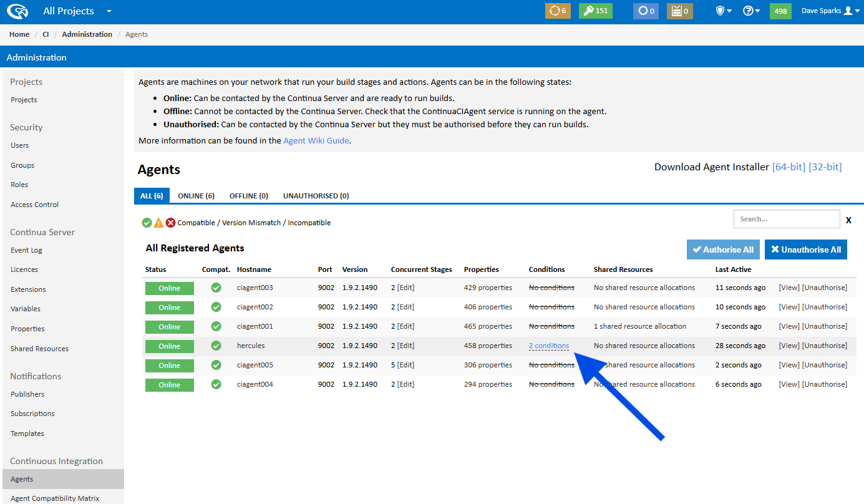Click '1 shared resource allocation' for ciagent001
This screenshot has height=504, width=864.
[640, 326]
